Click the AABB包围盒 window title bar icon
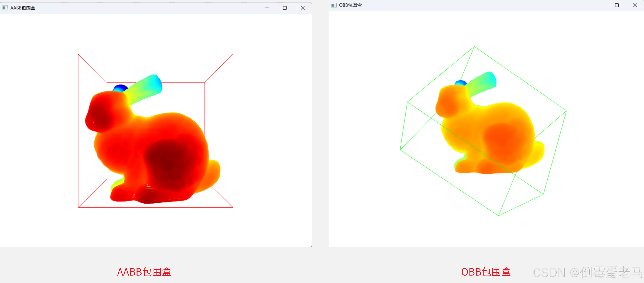The height and width of the screenshot is (283, 644). tap(5, 8)
